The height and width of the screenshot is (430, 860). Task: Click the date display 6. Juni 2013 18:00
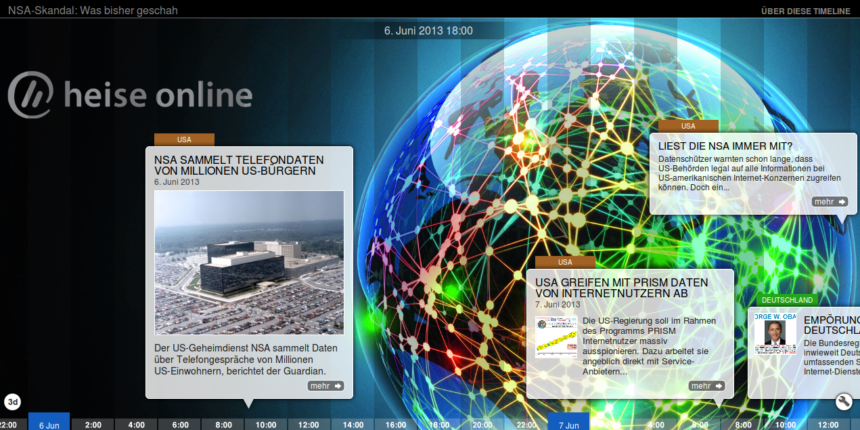[x=429, y=31]
